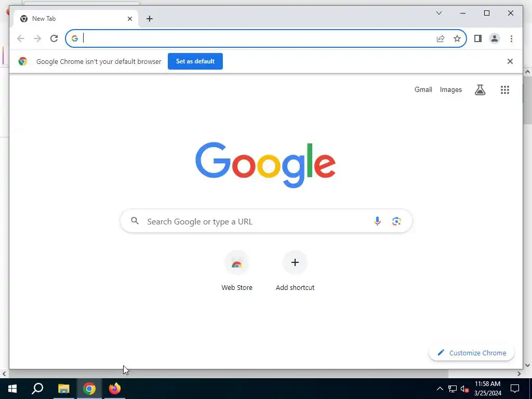Open the Chrome three-dot menu
This screenshot has height=399, width=532.
coord(511,38)
